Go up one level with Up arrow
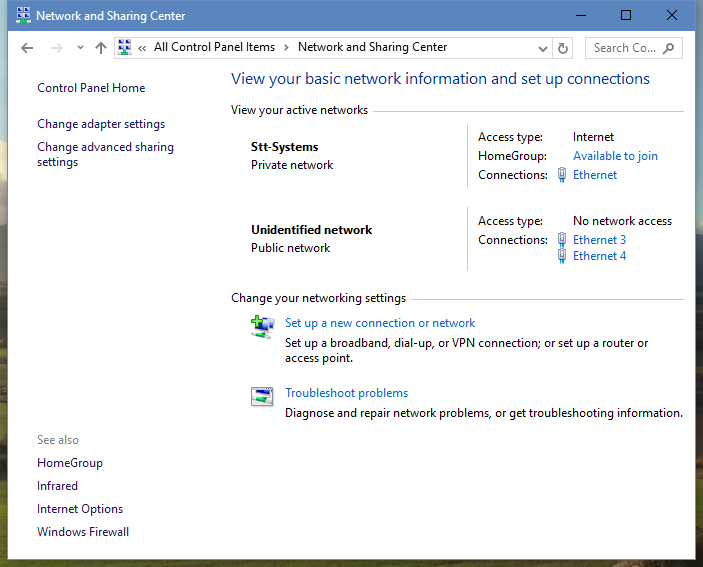The image size is (703, 567). (x=101, y=48)
